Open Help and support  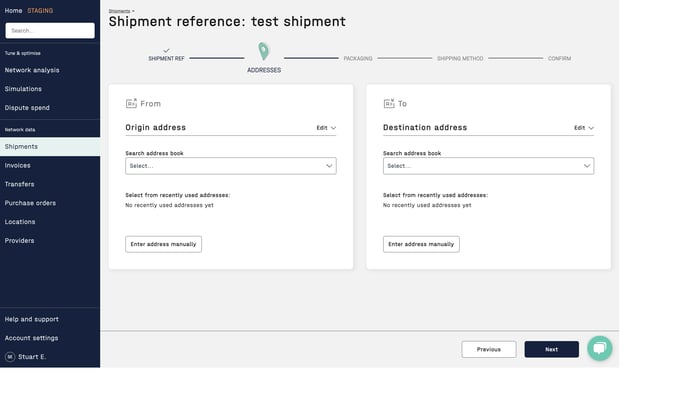32,319
